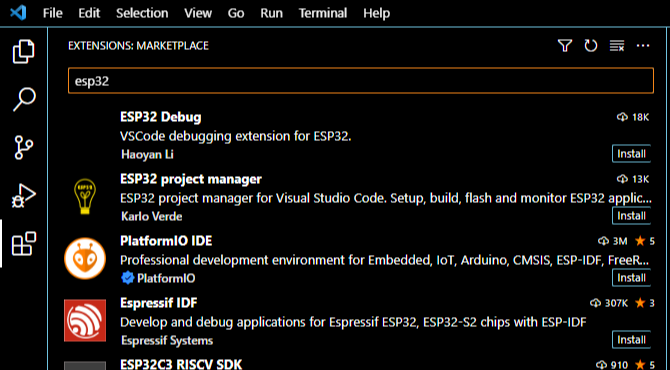Click the PlatformIO verified publisher badge
Screen dimensions: 670x370
tap(127, 279)
